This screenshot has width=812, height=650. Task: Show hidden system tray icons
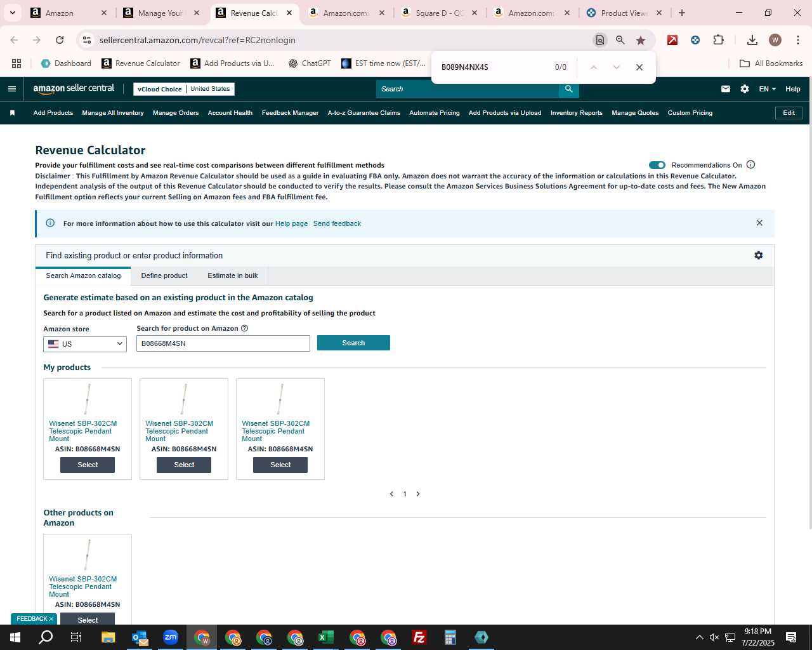699,637
